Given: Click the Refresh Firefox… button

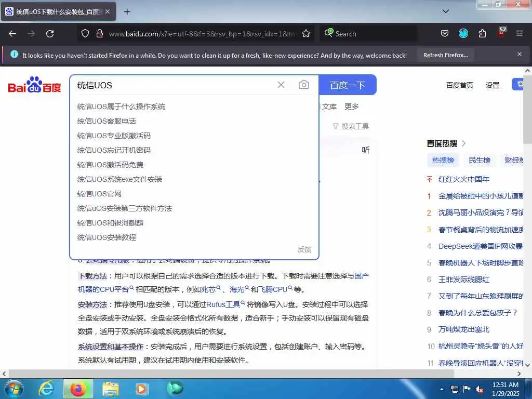Looking at the screenshot, I should pyautogui.click(x=445, y=55).
